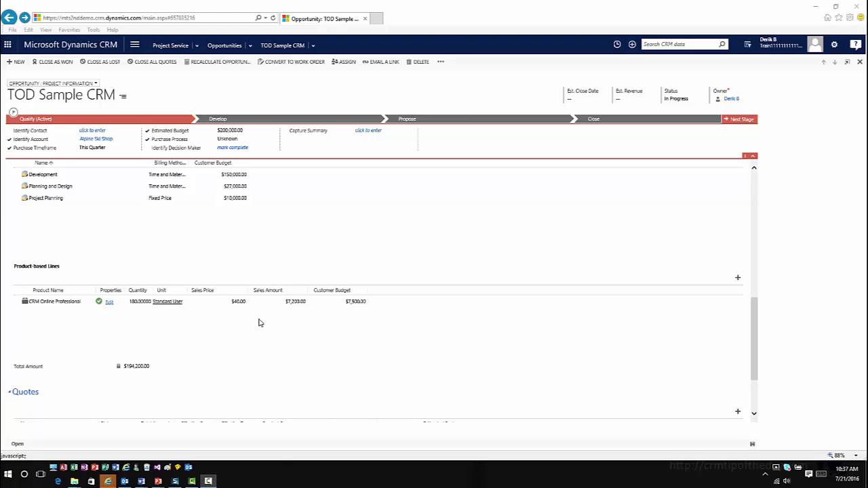Select the Develop process stage
Screen dimensions: 868x488
pyautogui.click(x=290, y=119)
